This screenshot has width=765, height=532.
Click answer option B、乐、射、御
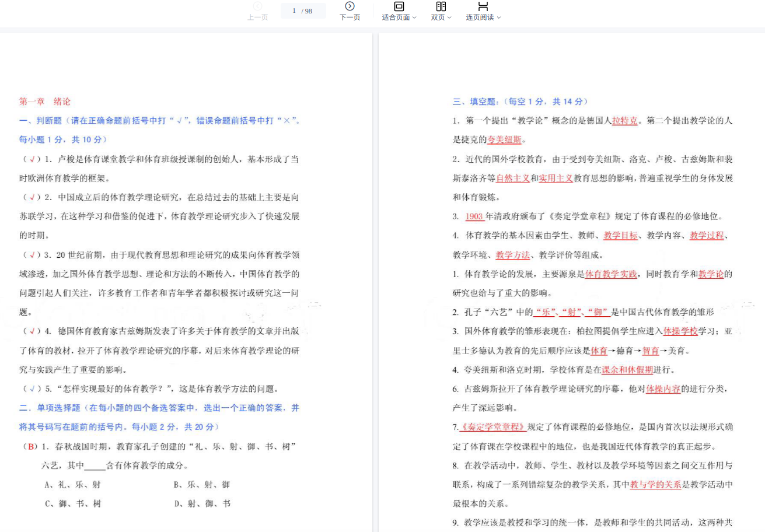tap(201, 485)
